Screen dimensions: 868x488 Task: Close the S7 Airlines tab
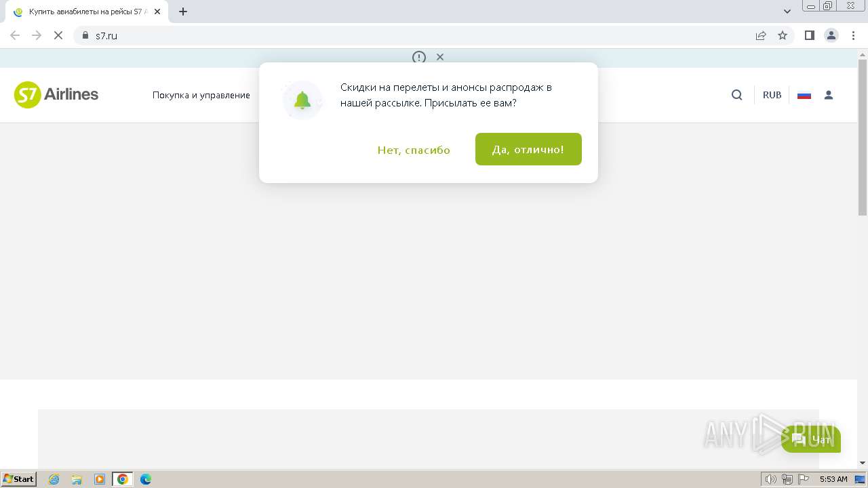(x=157, y=12)
